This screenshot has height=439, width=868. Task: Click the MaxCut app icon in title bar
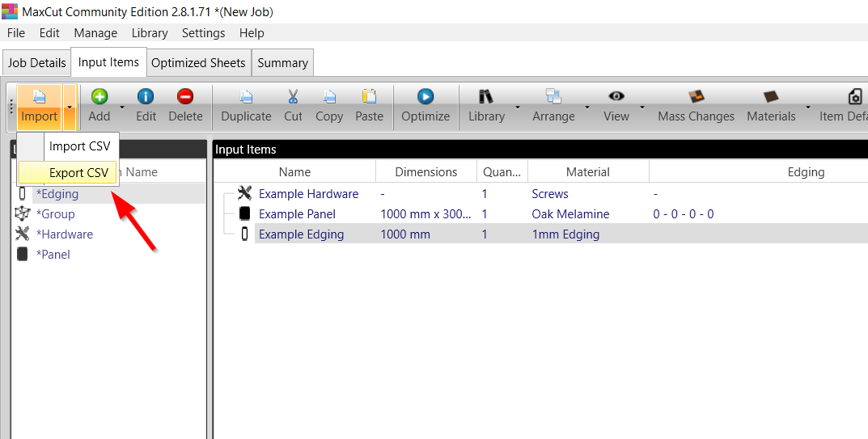(x=10, y=11)
